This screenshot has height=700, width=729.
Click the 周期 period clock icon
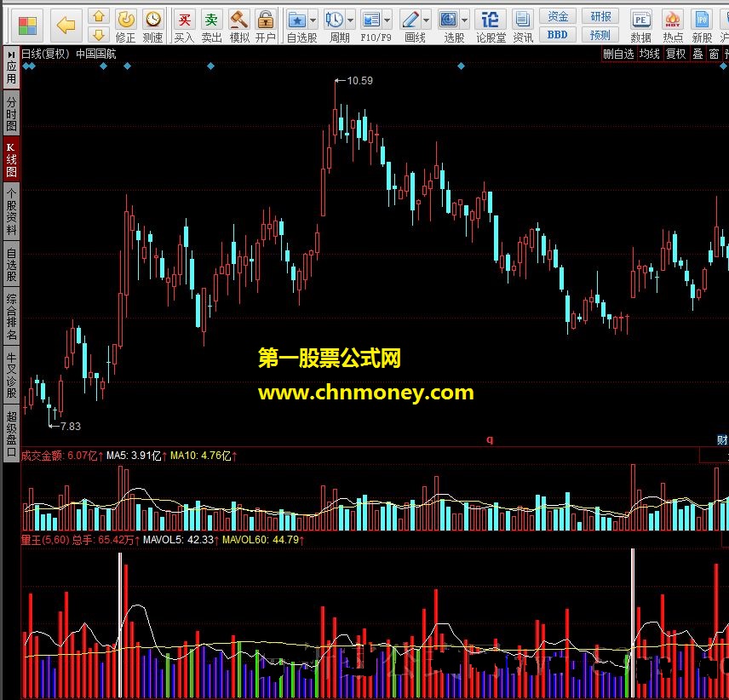[335, 20]
